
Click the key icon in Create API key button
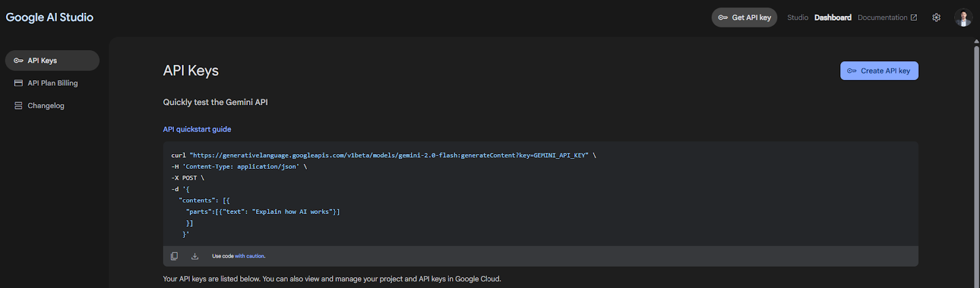tap(851, 71)
